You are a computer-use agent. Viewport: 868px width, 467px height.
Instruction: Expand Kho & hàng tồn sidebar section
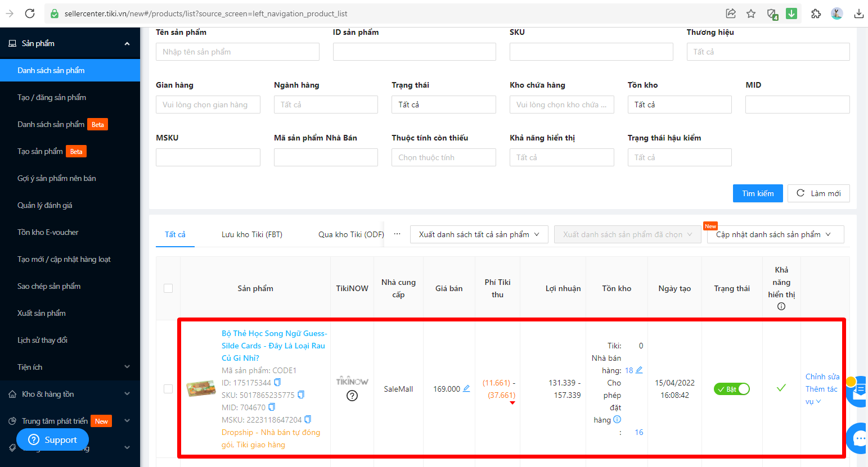click(x=70, y=394)
